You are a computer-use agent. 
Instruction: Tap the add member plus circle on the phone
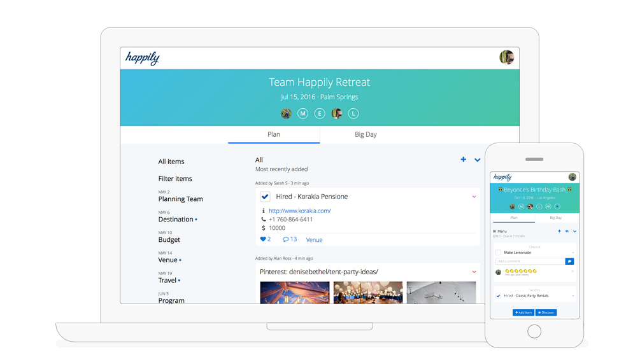click(557, 207)
